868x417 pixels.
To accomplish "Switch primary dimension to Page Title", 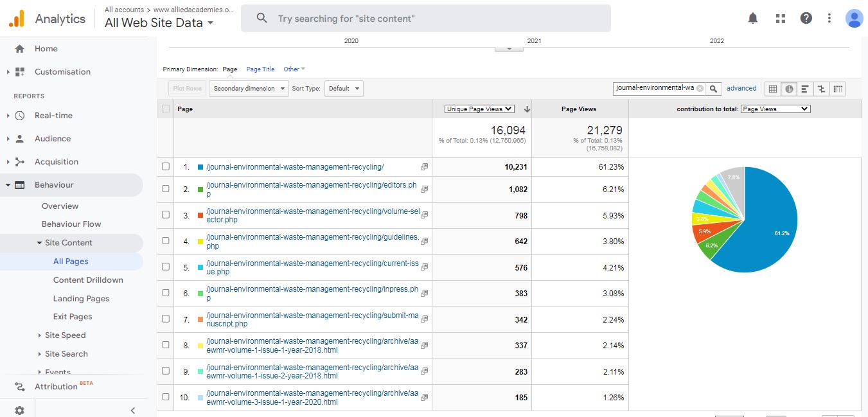I will [x=260, y=69].
